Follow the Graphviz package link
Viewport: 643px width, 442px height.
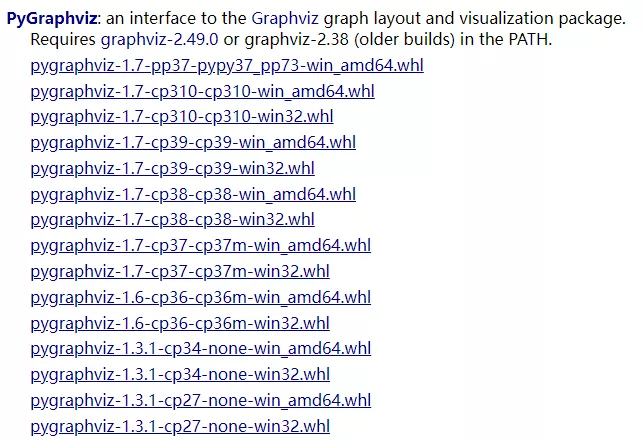point(285,18)
